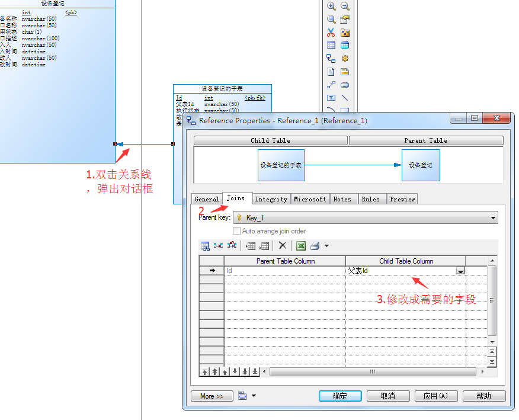Click the move-down-one-row single arrow button
The height and width of the screenshot is (420, 519).
[235, 371]
